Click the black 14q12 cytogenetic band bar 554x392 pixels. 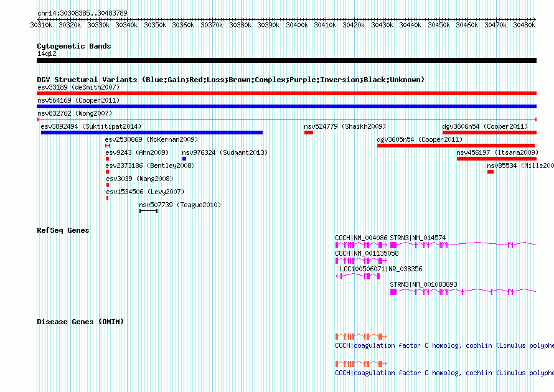tap(286, 60)
